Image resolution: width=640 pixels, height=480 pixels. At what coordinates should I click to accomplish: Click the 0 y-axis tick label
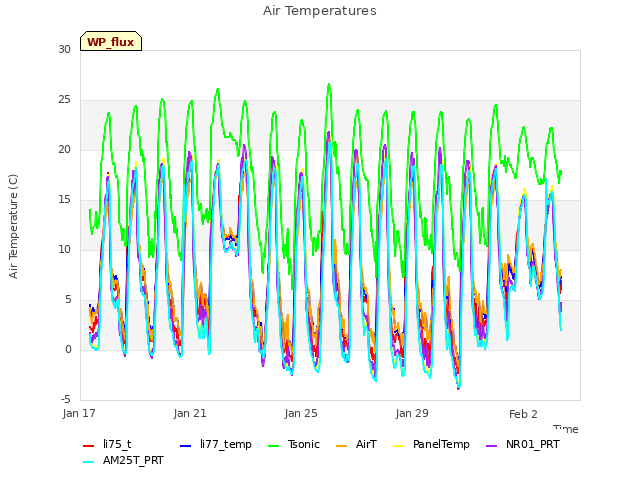68,349
